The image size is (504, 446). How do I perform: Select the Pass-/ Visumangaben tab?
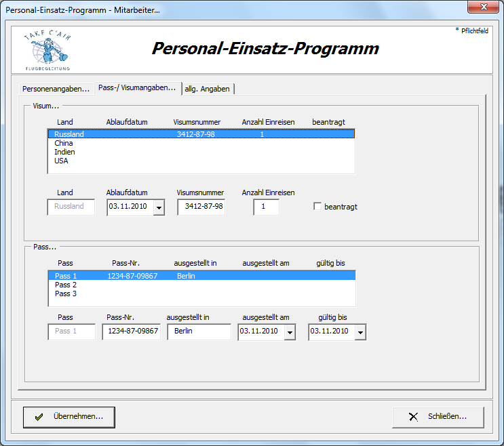pos(137,88)
